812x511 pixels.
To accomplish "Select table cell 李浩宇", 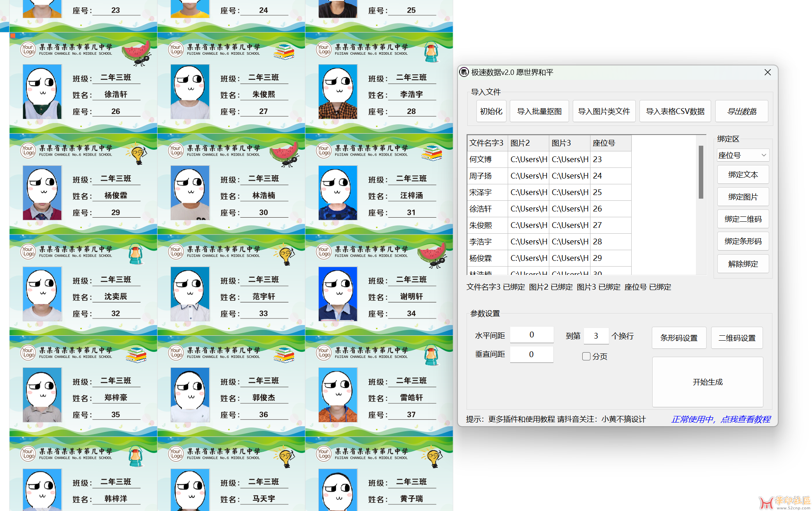I will [x=487, y=242].
